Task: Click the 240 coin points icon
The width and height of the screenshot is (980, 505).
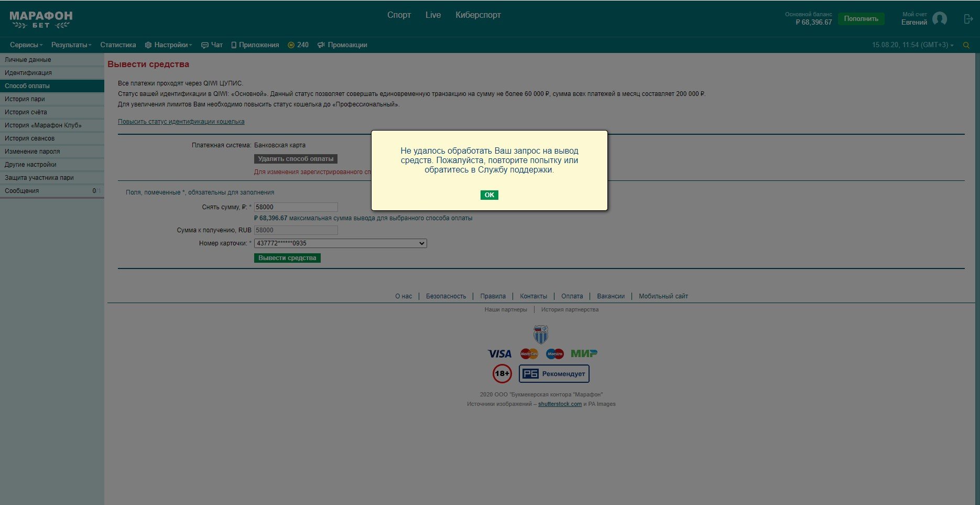Action: [x=291, y=45]
